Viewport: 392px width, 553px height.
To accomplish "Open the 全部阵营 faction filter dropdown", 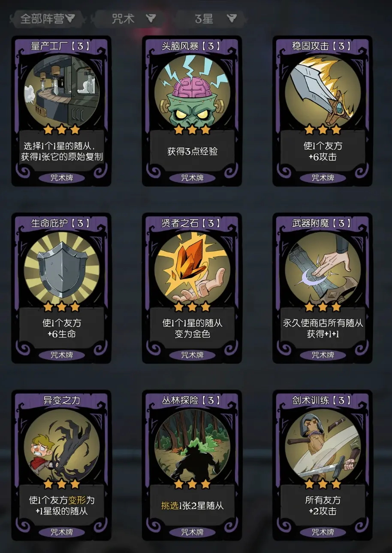I will pyautogui.click(x=47, y=18).
